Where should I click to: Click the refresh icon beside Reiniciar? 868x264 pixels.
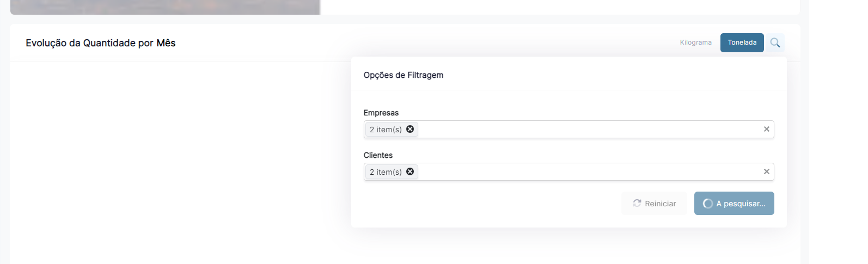point(637,203)
